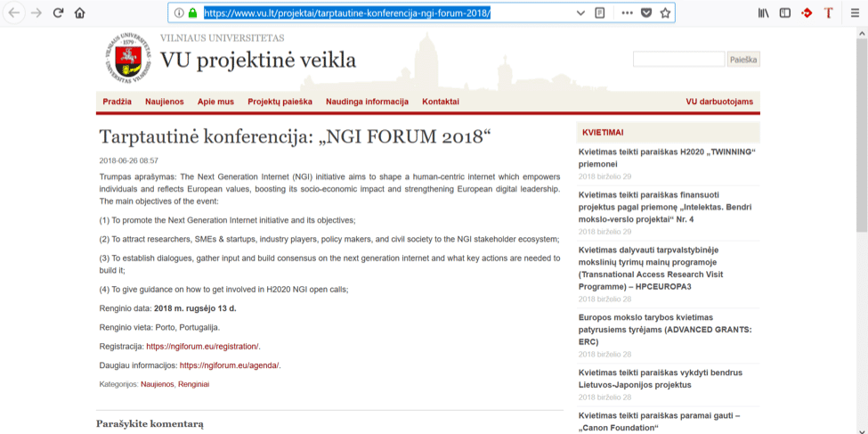
Task: Click the Parašykite komentarą heading
Action: (150, 424)
